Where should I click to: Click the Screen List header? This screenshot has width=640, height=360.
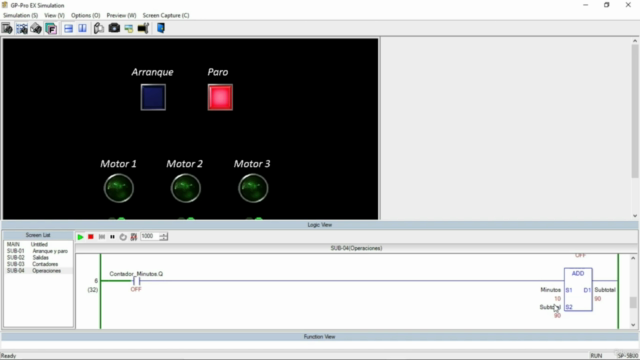point(38,235)
